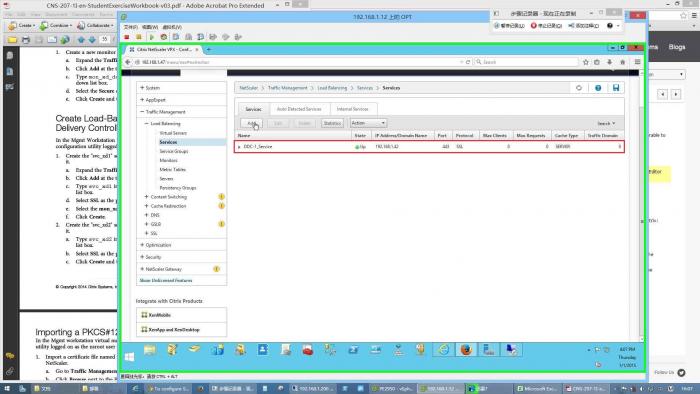The image size is (700, 394).
Task: Click the Add service button
Action: [251, 123]
